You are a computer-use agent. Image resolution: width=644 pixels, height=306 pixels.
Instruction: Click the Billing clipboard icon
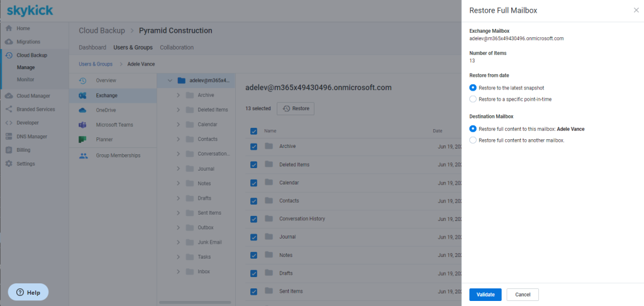pos(9,150)
